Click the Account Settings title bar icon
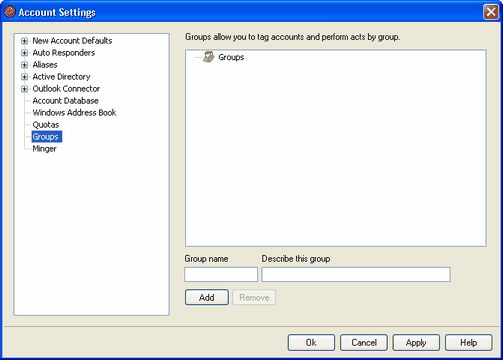503x360 pixels. 10,12
